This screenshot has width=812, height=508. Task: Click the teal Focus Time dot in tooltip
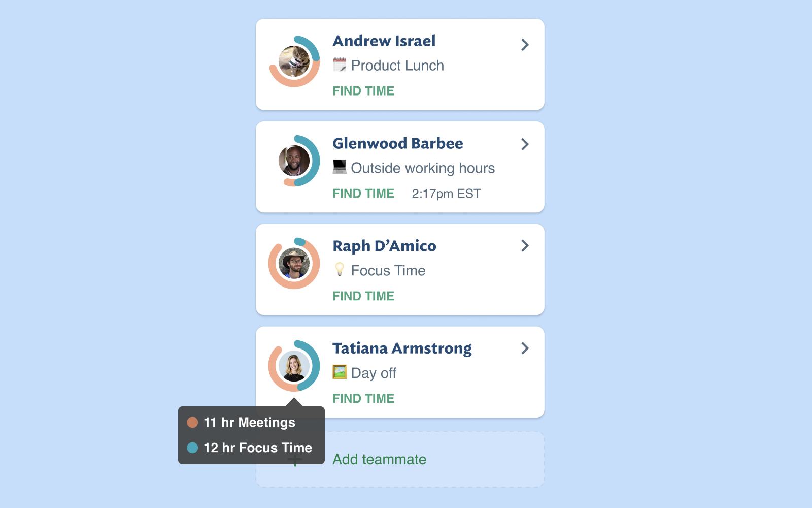click(x=192, y=448)
